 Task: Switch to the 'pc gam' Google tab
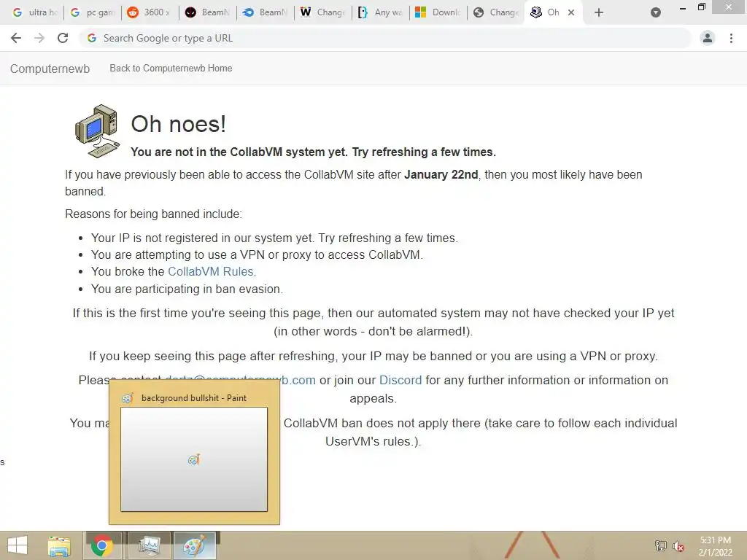(93, 12)
